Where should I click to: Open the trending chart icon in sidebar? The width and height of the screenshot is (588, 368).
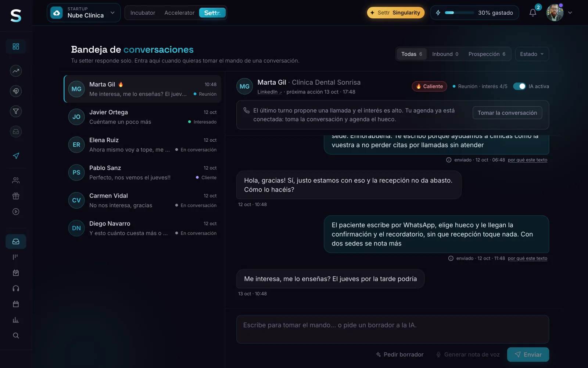coord(16,71)
